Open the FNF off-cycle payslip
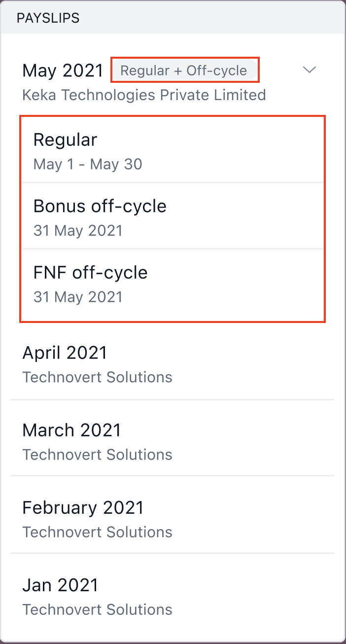346x644 pixels. coord(172,283)
